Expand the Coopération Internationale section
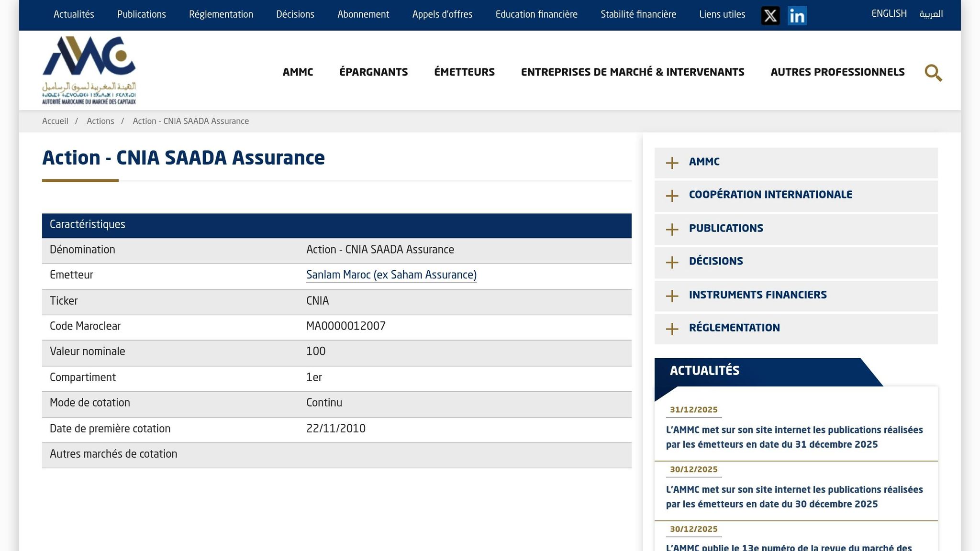The height and width of the screenshot is (551, 980). (770, 195)
